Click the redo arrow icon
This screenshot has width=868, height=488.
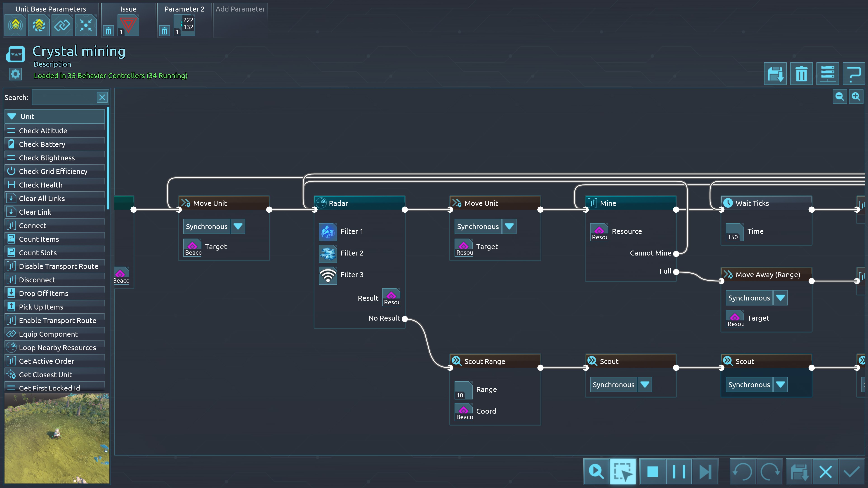tap(770, 472)
